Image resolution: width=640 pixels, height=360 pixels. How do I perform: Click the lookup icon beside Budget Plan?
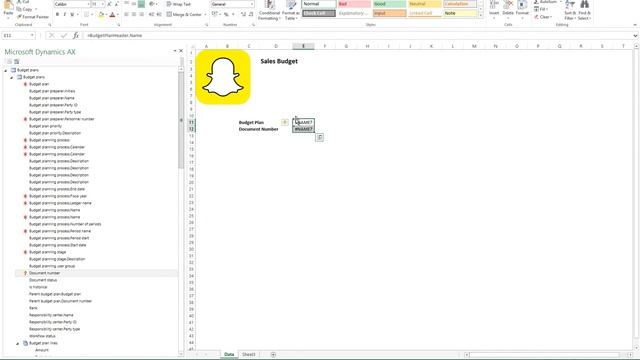[284, 122]
